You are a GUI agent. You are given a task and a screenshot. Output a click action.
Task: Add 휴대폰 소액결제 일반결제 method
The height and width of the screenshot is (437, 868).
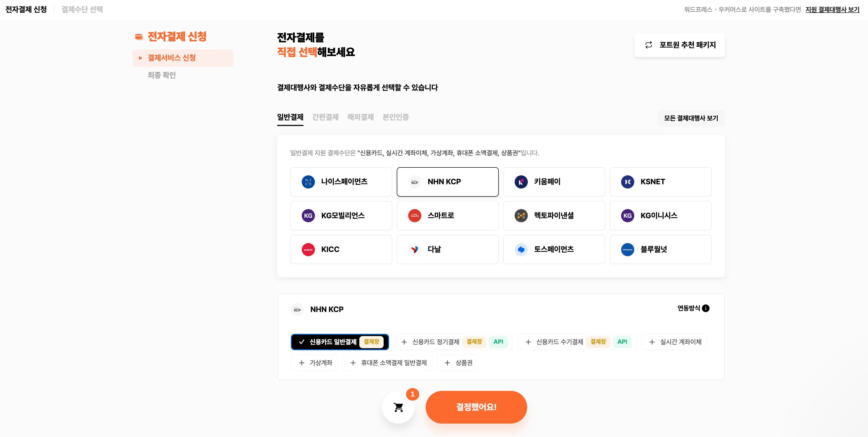(387, 363)
